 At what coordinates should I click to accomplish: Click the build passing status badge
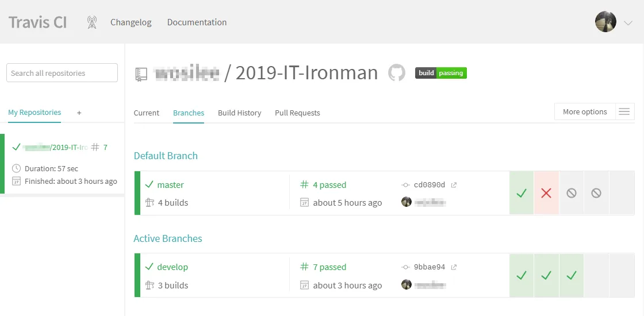tap(441, 73)
